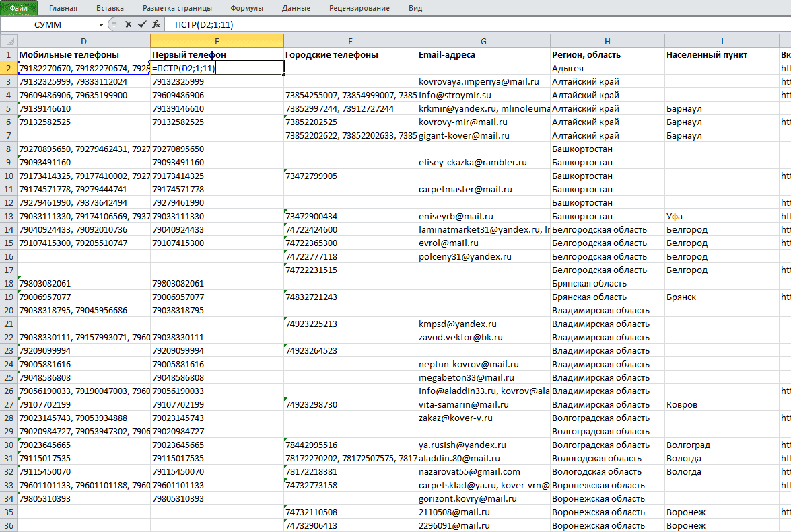
Task: Open the Рецензирование ribbon tab
Action: (359, 8)
